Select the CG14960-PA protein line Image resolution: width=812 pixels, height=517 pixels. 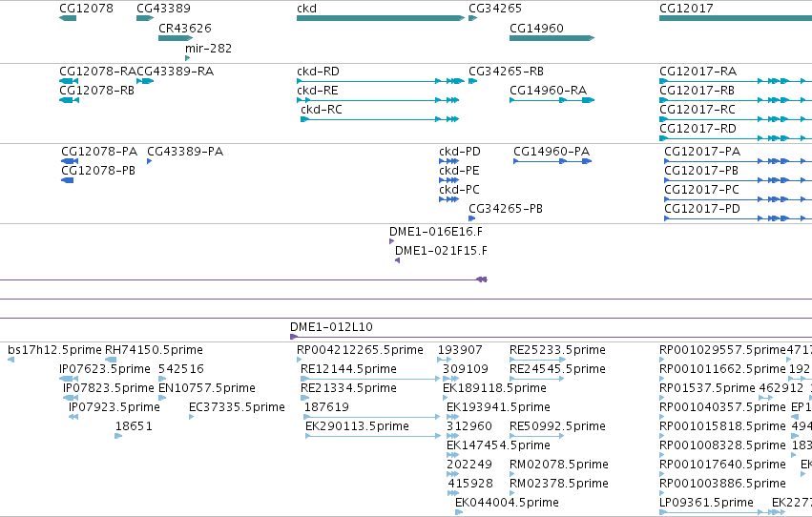pos(552,161)
